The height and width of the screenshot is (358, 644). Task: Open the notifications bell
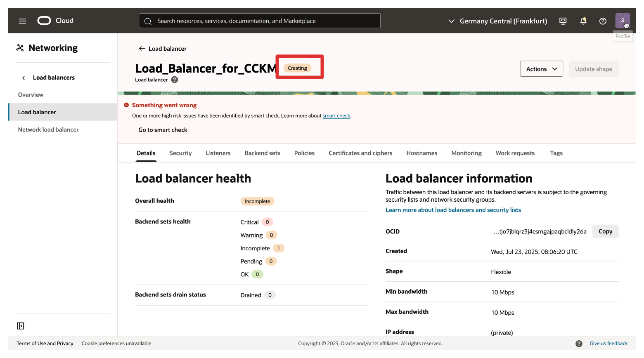coord(583,21)
